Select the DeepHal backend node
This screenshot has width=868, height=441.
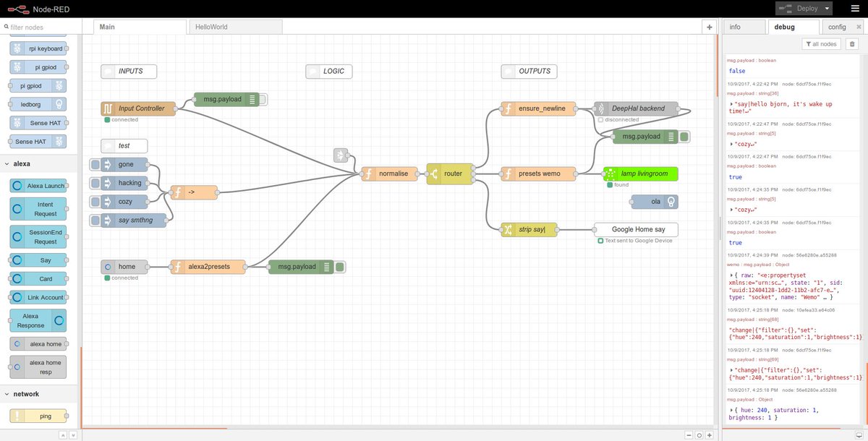tap(637, 108)
